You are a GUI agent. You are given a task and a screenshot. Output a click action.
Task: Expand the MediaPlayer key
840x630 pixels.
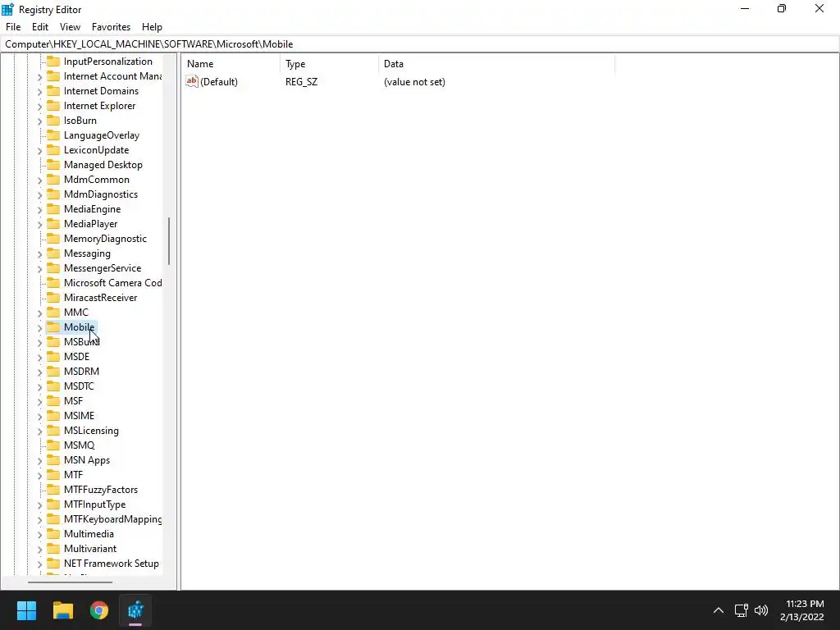39,225
